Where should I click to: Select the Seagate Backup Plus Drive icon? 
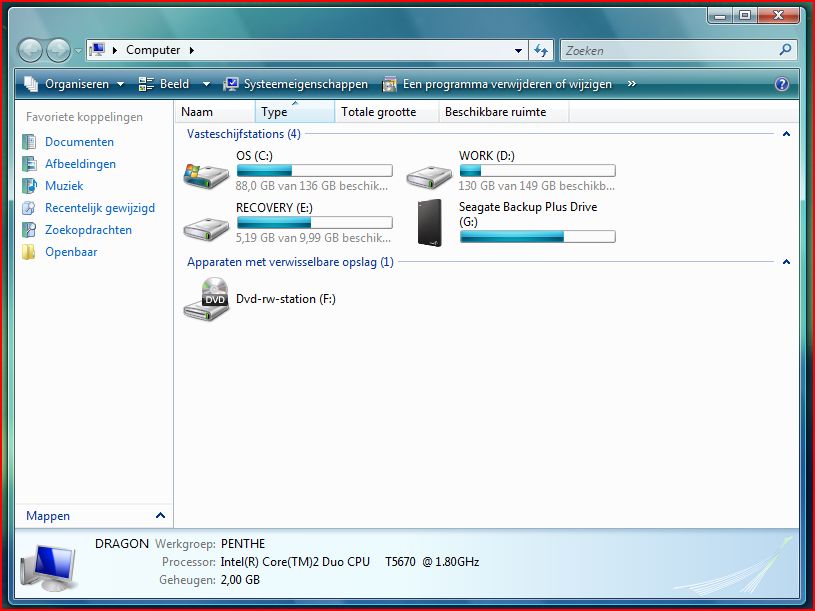click(429, 222)
